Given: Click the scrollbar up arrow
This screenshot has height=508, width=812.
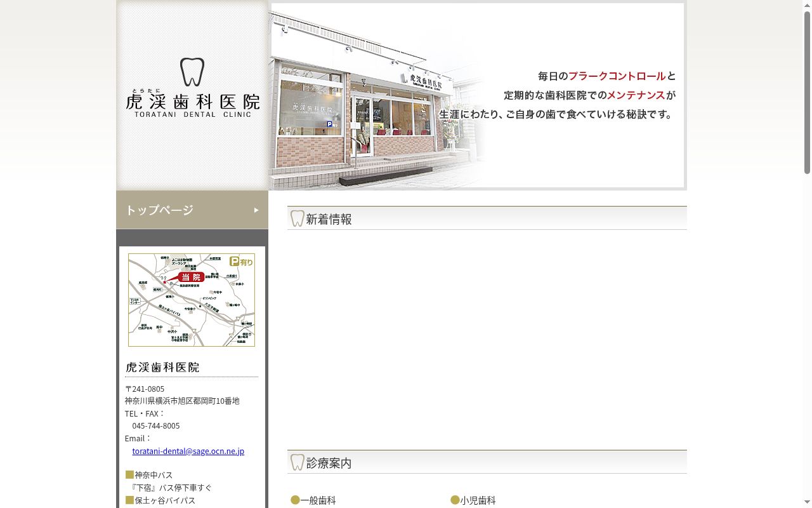Looking at the screenshot, I should point(807,5).
